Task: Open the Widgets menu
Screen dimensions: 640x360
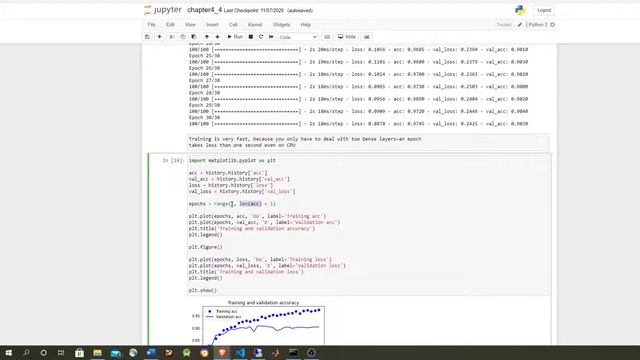Action: coord(281,24)
